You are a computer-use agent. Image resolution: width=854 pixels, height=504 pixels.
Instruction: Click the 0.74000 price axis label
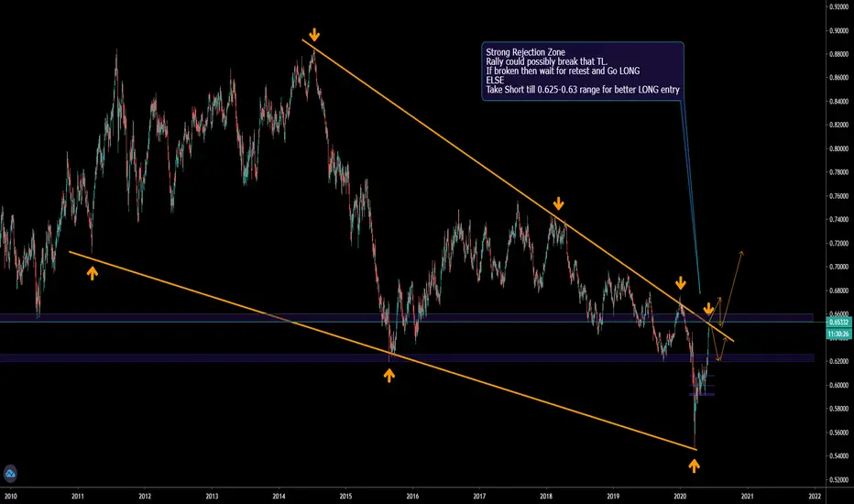pos(839,220)
